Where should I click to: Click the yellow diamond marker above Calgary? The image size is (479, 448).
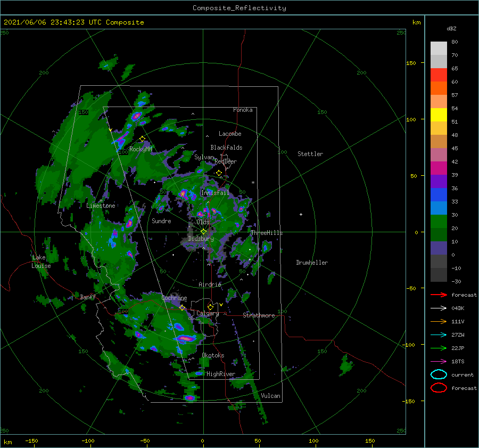tap(210, 307)
